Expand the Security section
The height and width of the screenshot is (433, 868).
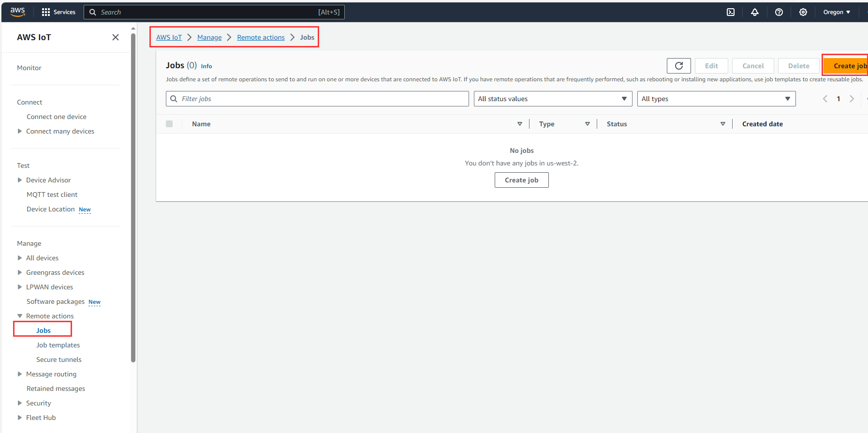20,403
